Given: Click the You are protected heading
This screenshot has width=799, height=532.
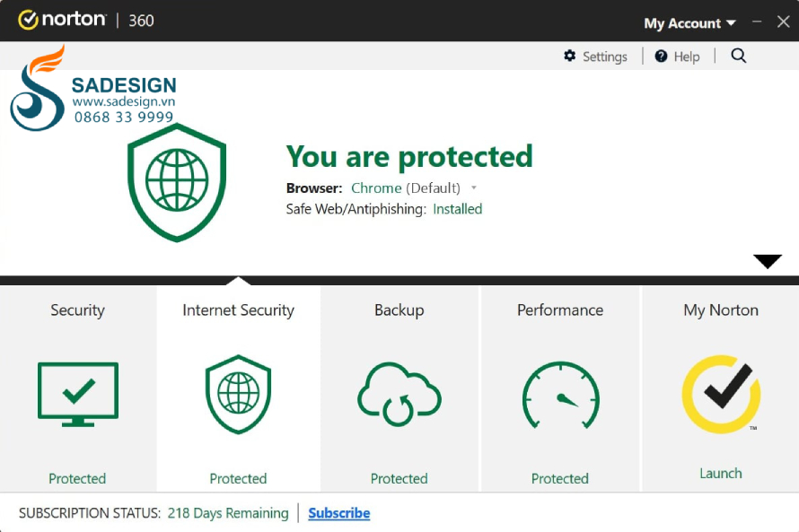Looking at the screenshot, I should click(x=409, y=156).
